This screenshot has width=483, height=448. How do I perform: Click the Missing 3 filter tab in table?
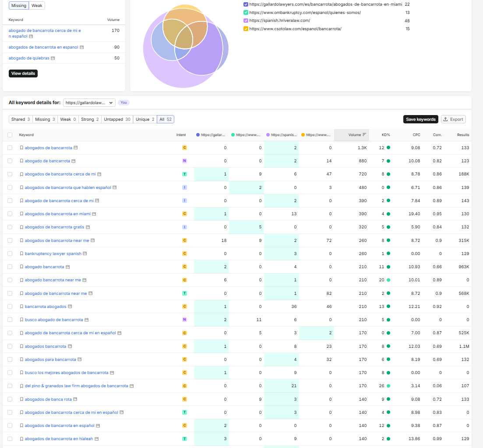(x=45, y=119)
